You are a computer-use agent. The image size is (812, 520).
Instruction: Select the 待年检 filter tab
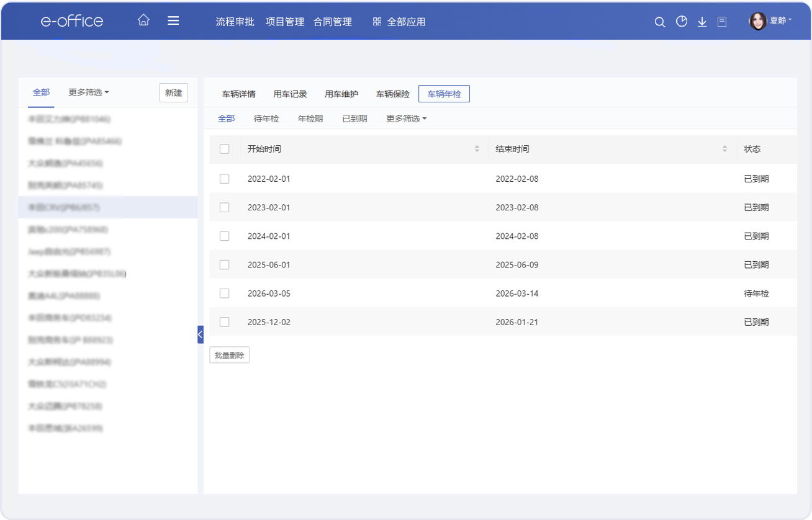tap(266, 119)
